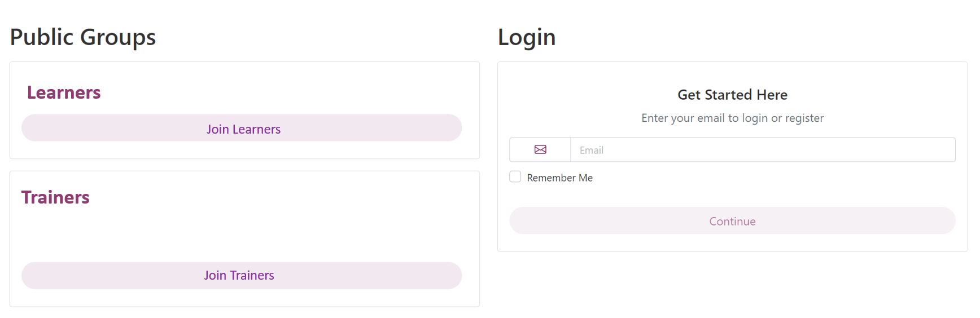This screenshot has width=980, height=318.
Task: Open the Trainers group title link
Action: point(55,197)
